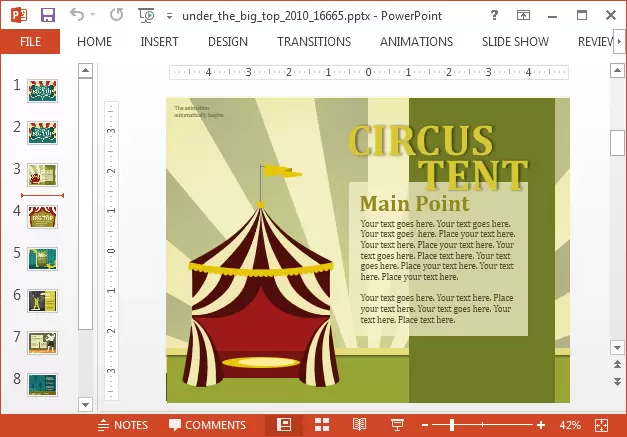Select Normal view button
This screenshot has height=437, width=627.
[x=284, y=425]
